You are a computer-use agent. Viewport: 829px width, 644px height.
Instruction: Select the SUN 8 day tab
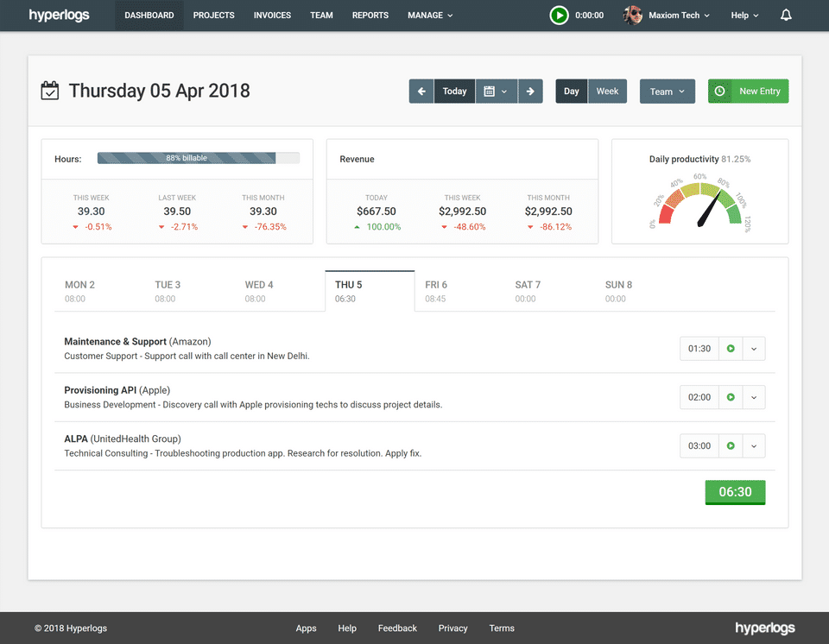pos(640,291)
